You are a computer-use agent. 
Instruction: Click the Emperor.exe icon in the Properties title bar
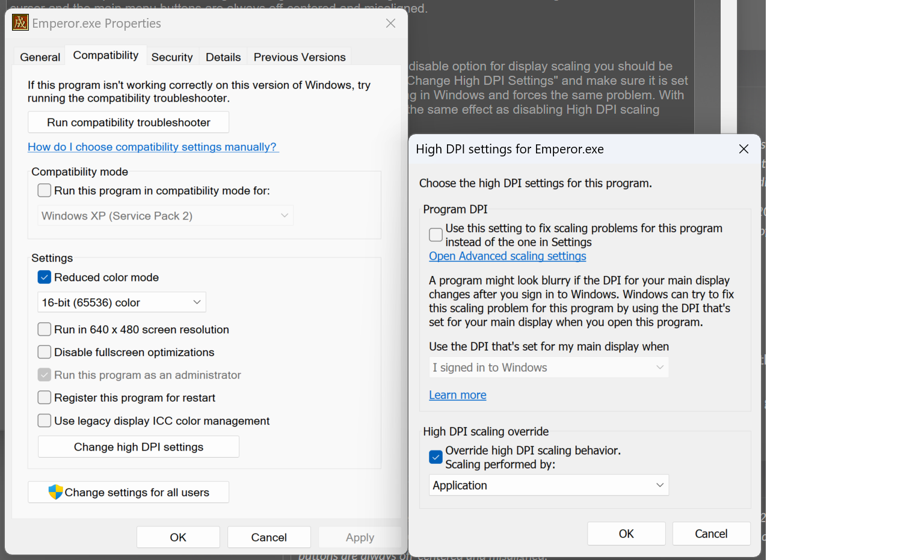point(20,23)
